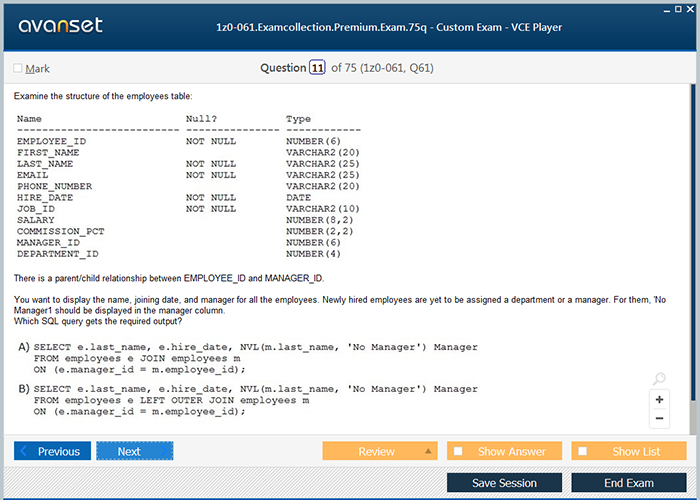Zoom out with the minus icon

pyautogui.click(x=659, y=418)
